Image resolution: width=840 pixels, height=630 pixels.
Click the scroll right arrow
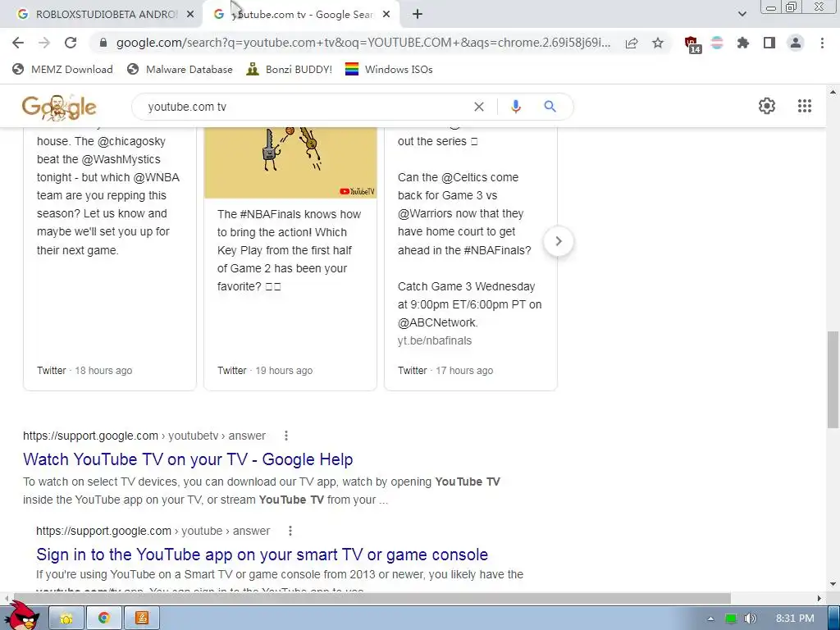coord(819,598)
